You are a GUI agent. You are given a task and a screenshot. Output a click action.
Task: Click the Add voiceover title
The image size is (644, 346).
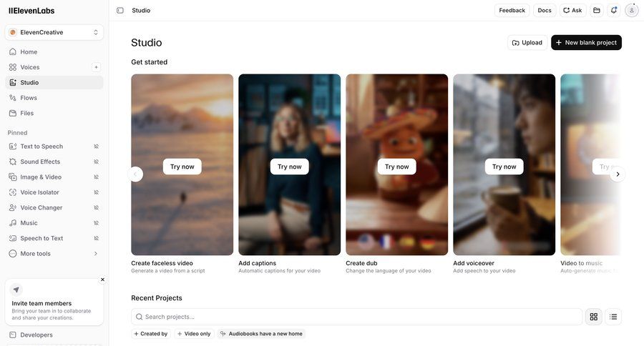pos(474,263)
